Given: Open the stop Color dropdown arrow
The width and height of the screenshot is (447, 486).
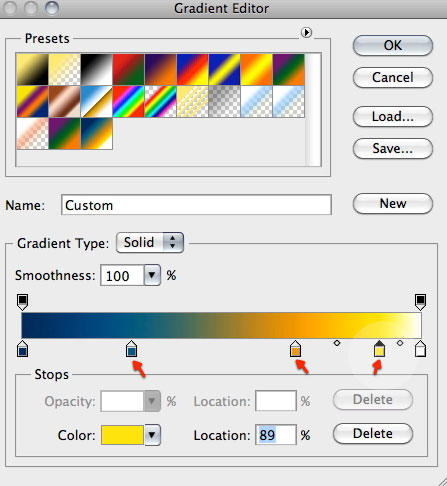Looking at the screenshot, I should [152, 435].
